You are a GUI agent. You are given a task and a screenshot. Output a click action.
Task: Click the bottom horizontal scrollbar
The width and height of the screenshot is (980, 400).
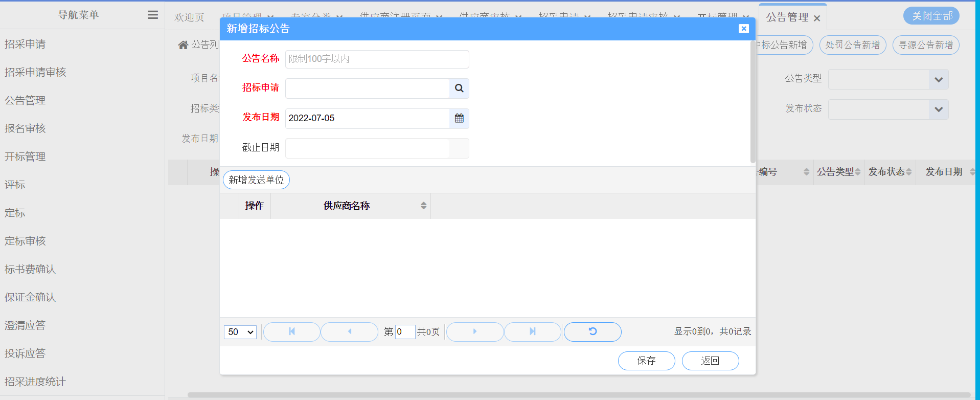(579, 395)
